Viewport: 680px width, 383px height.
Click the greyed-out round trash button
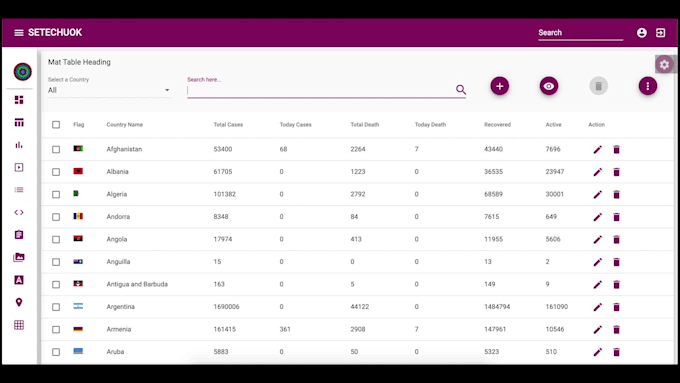pyautogui.click(x=598, y=86)
